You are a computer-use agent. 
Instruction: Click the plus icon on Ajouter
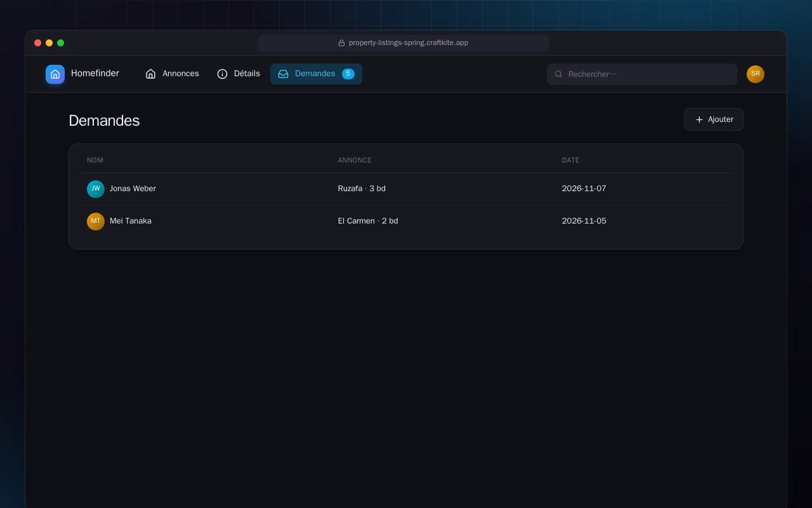point(699,119)
